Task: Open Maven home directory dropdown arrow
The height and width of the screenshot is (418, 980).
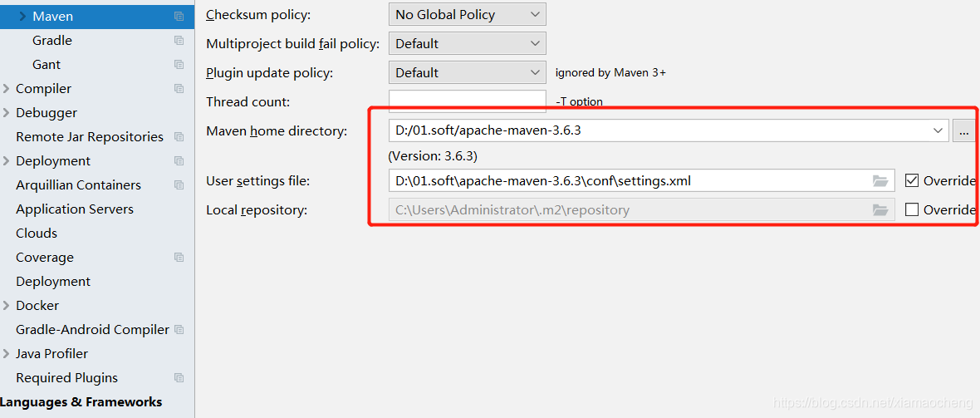Action: (938, 130)
